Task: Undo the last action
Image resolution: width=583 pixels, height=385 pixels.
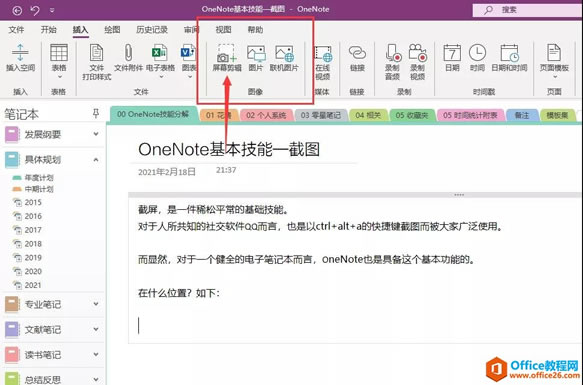Action: click(x=35, y=10)
